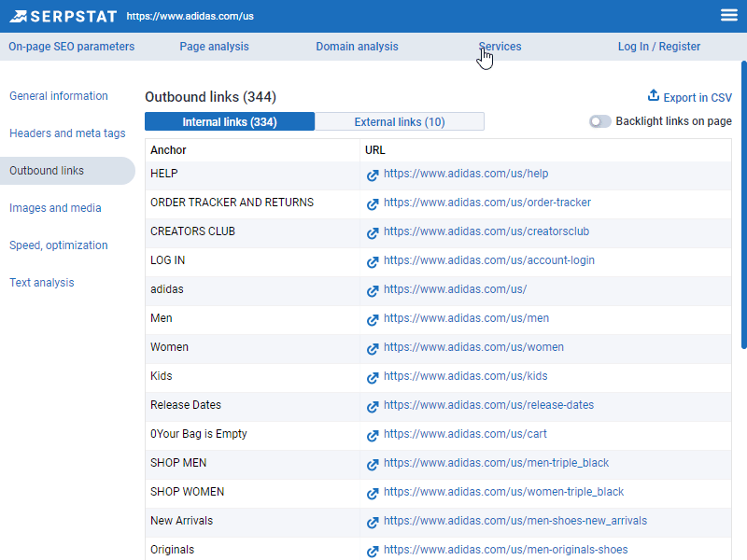747x560 pixels.
Task: Click the URL column header
Action: pos(375,150)
